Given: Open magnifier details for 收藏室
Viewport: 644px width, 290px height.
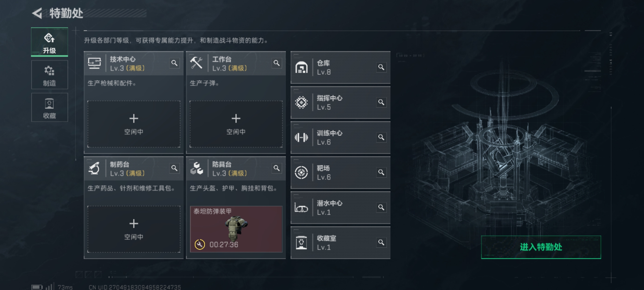Looking at the screenshot, I should [381, 243].
